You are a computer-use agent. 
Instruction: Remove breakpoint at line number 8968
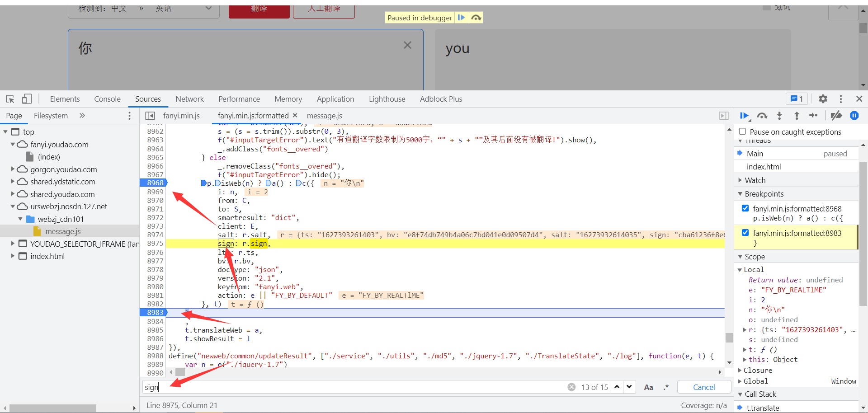pyautogui.click(x=154, y=183)
